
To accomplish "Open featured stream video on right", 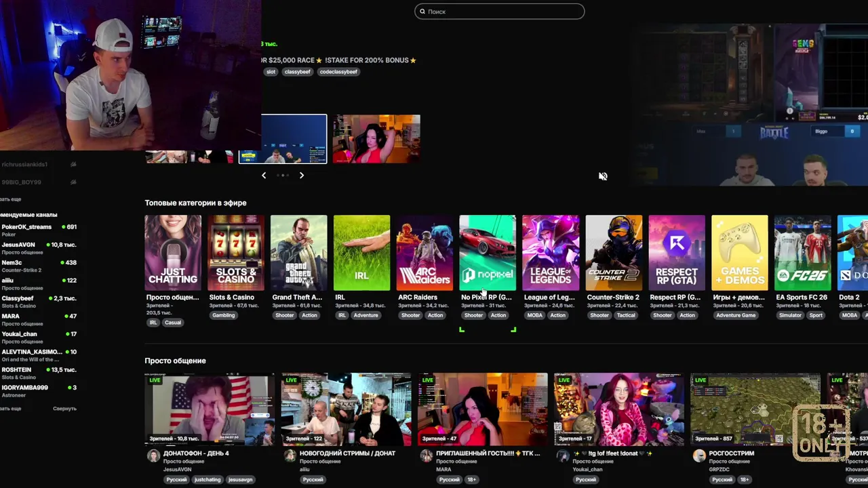I will click(749, 105).
